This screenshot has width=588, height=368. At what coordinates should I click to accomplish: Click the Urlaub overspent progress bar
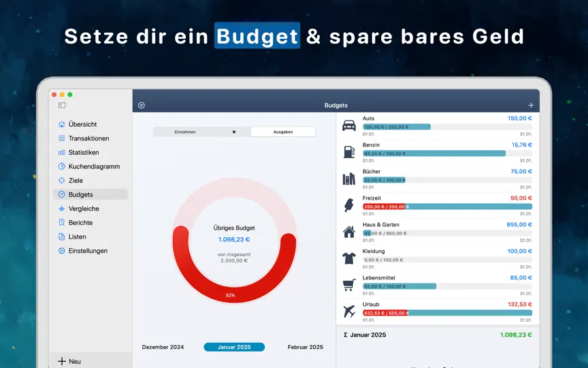[447, 313]
